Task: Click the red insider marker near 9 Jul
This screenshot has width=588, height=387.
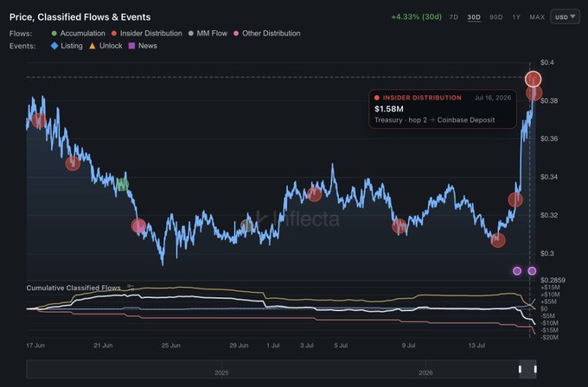Action: [x=399, y=226]
